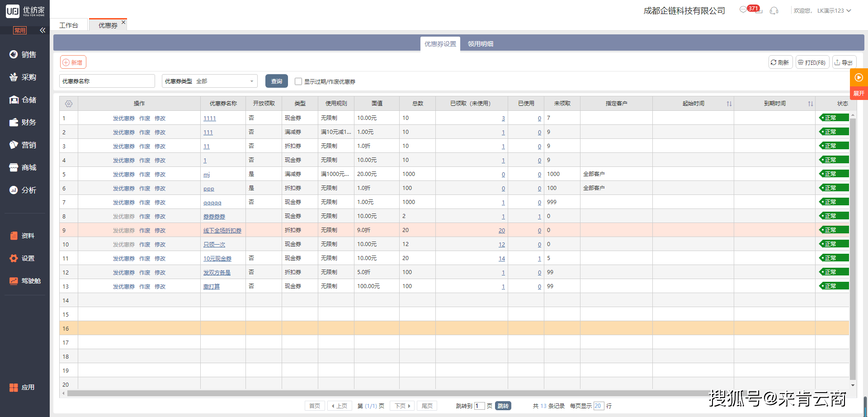The image size is (868, 417).
Task: Open the 仓储 warehouse module
Action: click(x=23, y=100)
